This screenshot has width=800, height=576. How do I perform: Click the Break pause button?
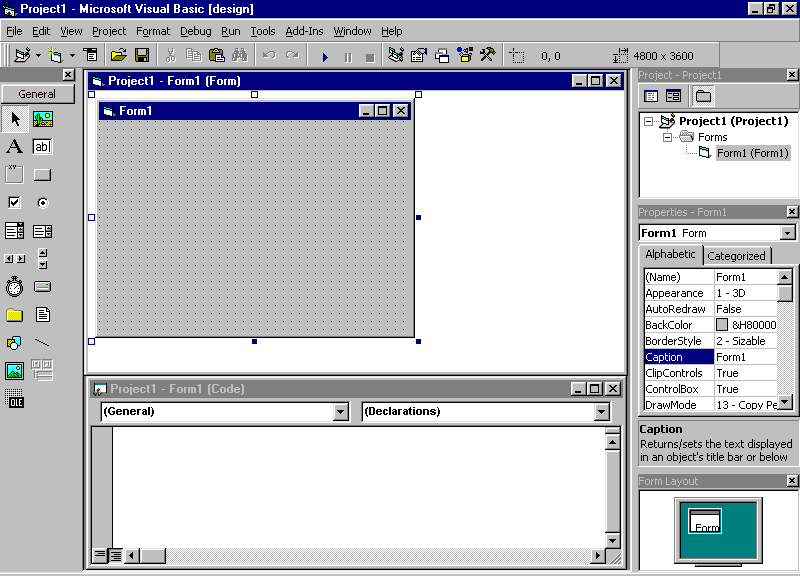click(x=348, y=57)
